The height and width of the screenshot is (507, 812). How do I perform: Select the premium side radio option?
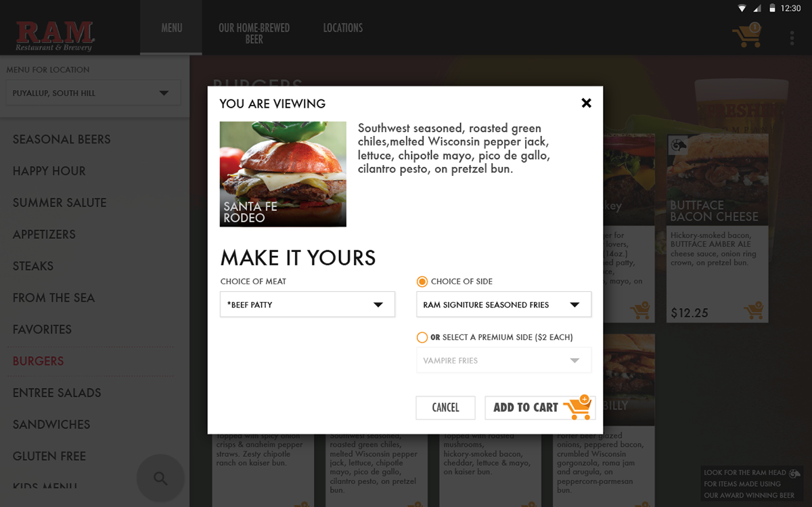(x=422, y=337)
